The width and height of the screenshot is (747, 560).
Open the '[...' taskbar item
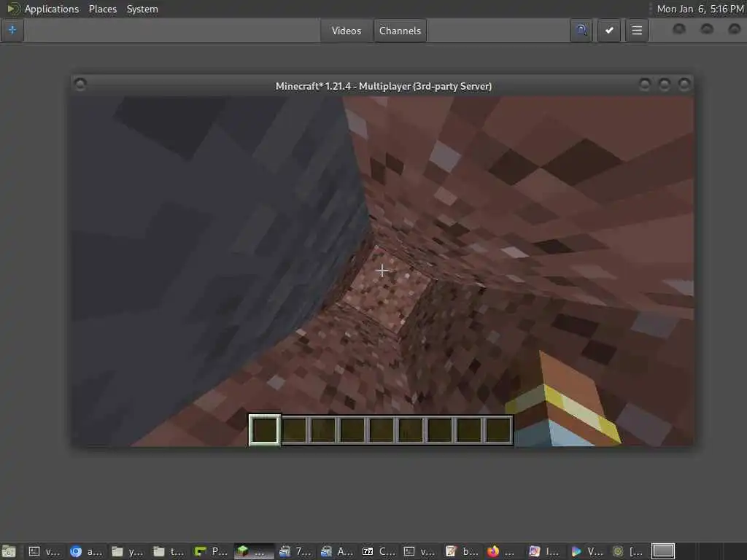627,551
